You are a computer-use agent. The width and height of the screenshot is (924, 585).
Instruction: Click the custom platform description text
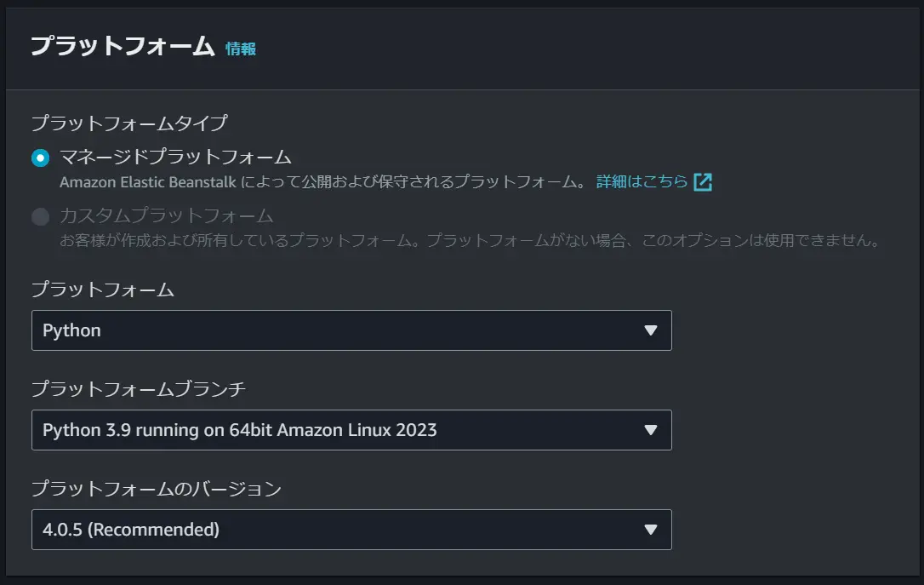(x=471, y=241)
